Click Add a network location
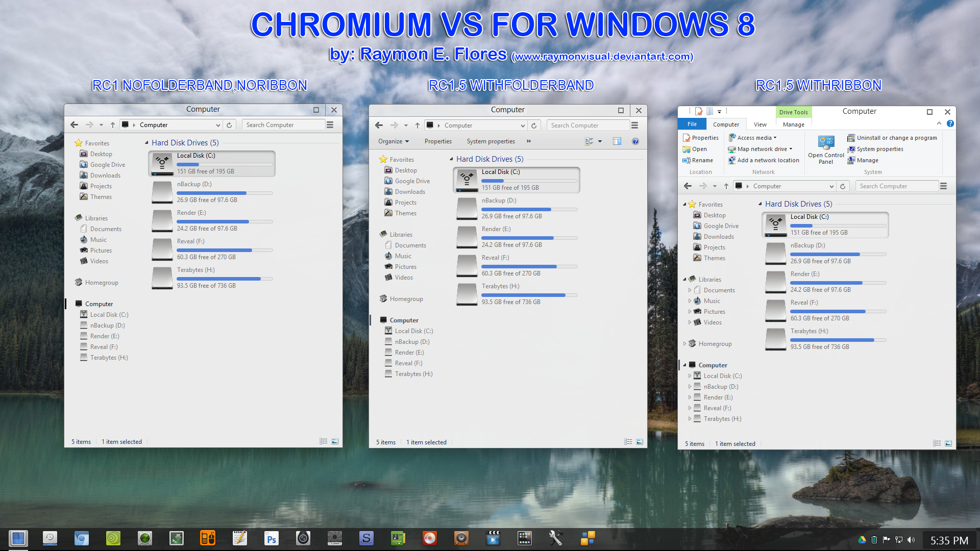980x551 pixels. [764, 160]
